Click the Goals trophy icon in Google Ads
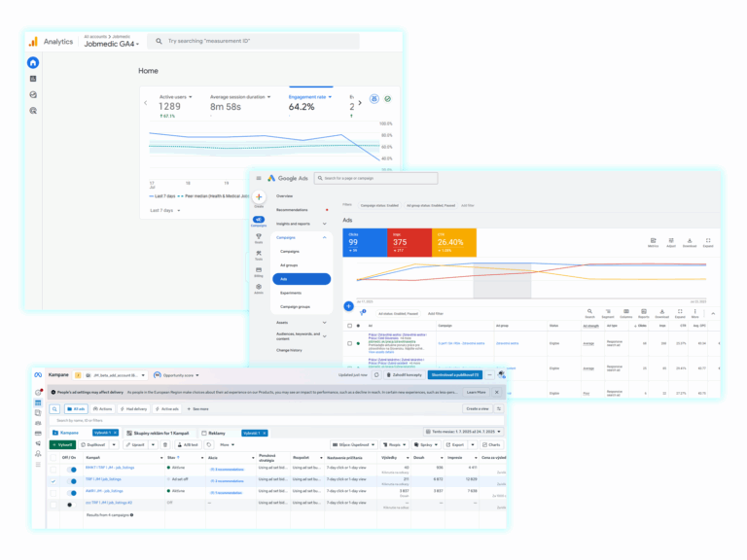 coord(259,236)
